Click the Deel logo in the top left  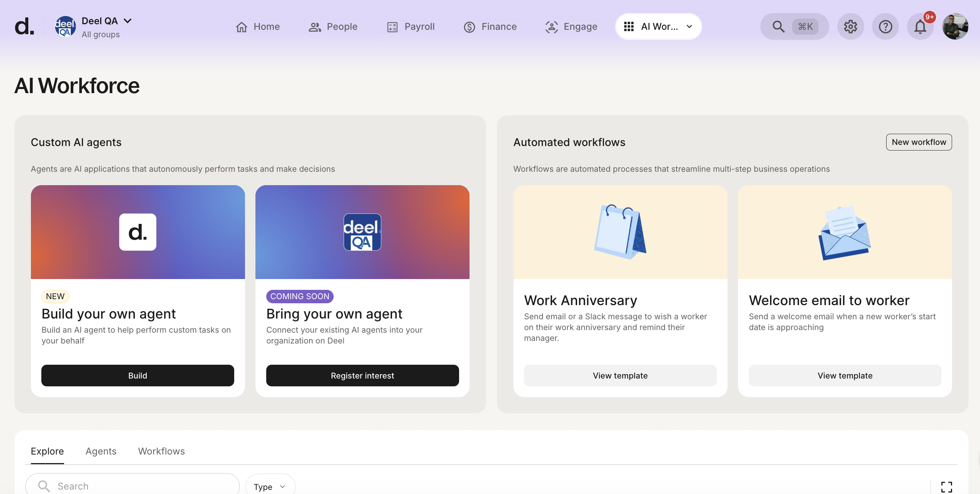click(24, 26)
